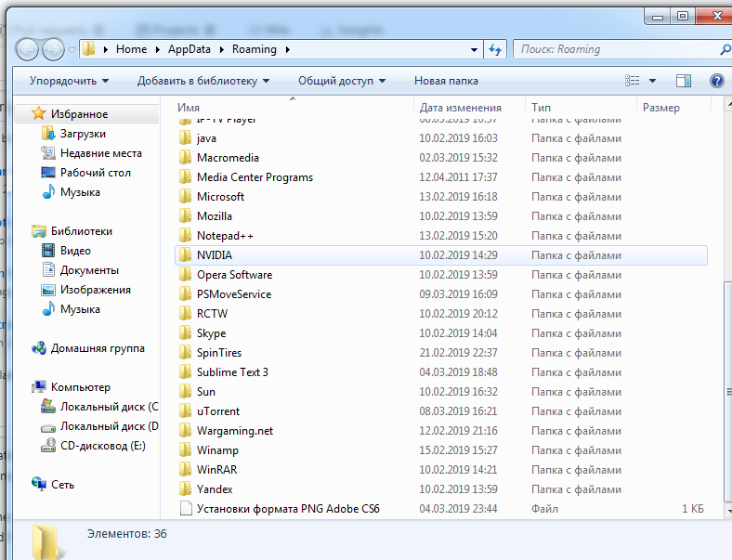The image size is (732, 560).
Task: Select the Skype folder icon
Action: tap(186, 333)
